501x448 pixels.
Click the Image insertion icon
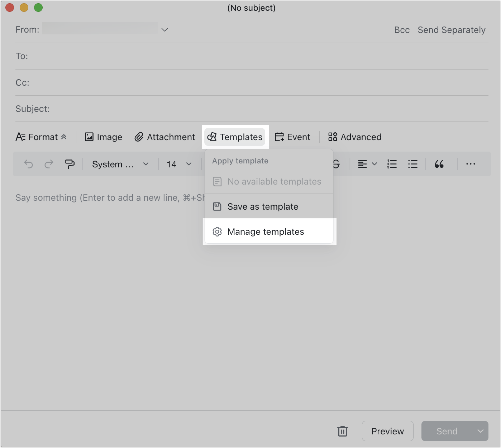coord(89,137)
